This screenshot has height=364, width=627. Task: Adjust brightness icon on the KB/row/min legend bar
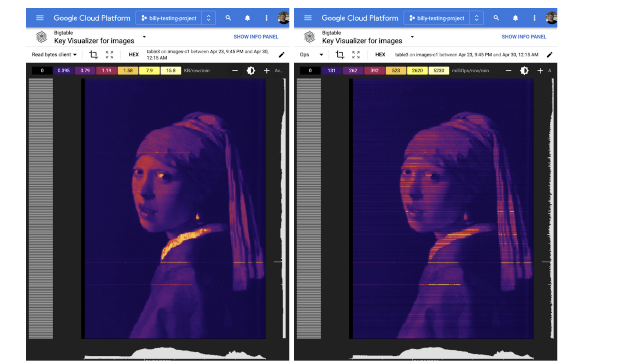251,71
